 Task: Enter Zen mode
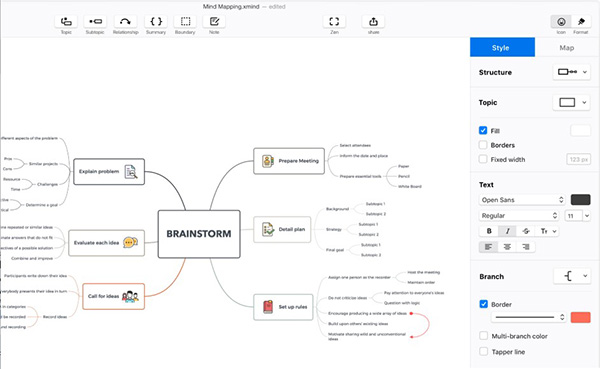click(334, 21)
